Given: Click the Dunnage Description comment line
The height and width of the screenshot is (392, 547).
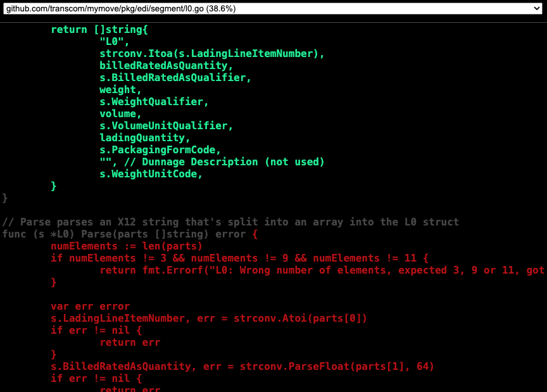Looking at the screenshot, I should pos(212,162).
